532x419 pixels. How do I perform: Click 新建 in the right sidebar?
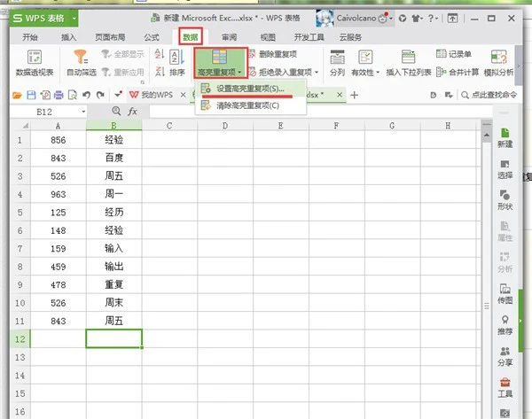505,136
